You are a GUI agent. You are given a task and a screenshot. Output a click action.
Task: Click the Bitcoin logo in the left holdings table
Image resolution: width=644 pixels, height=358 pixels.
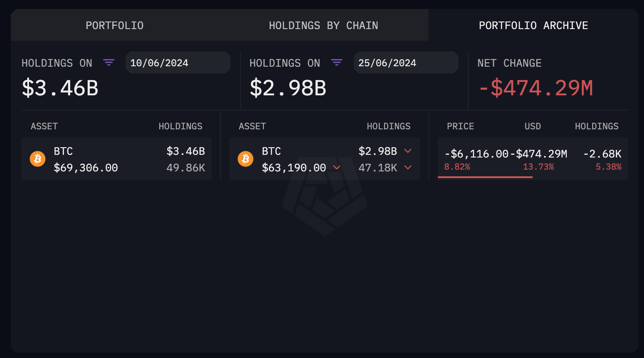38,159
